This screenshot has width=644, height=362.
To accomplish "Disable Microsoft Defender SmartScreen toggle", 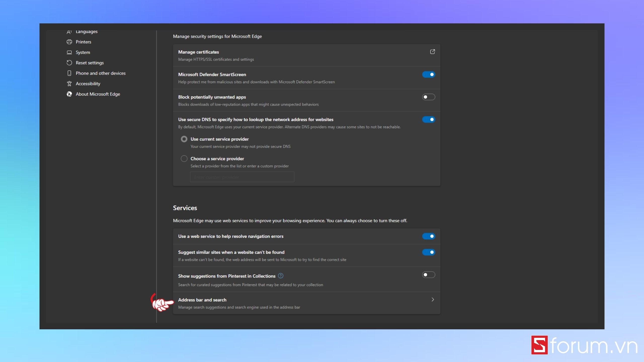I will [x=428, y=74].
